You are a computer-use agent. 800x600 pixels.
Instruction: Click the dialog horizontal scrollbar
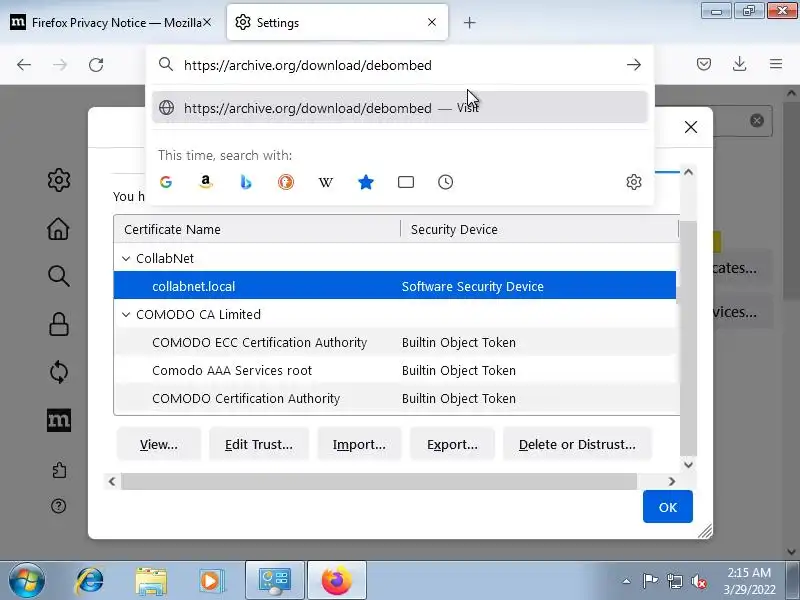379,481
